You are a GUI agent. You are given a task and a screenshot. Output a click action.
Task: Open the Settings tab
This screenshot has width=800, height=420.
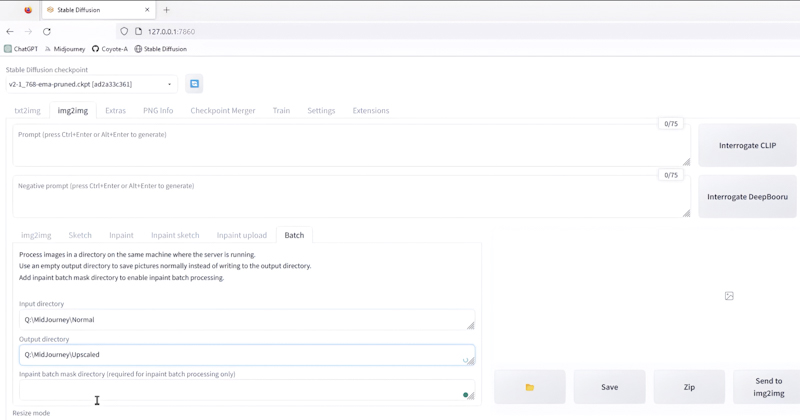(x=321, y=110)
